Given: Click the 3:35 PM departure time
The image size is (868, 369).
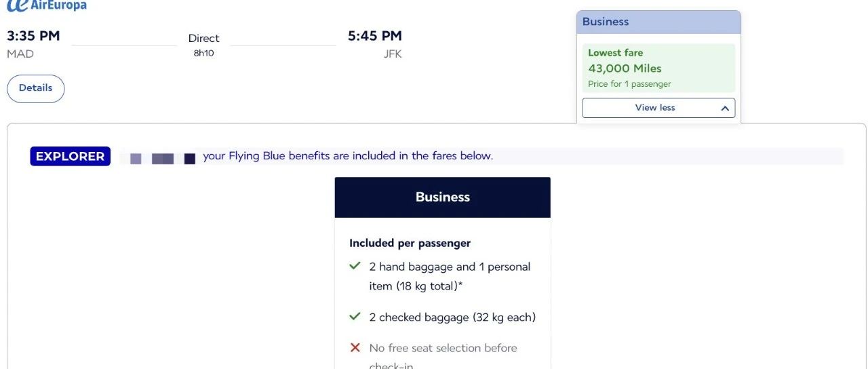Looking at the screenshot, I should [33, 36].
